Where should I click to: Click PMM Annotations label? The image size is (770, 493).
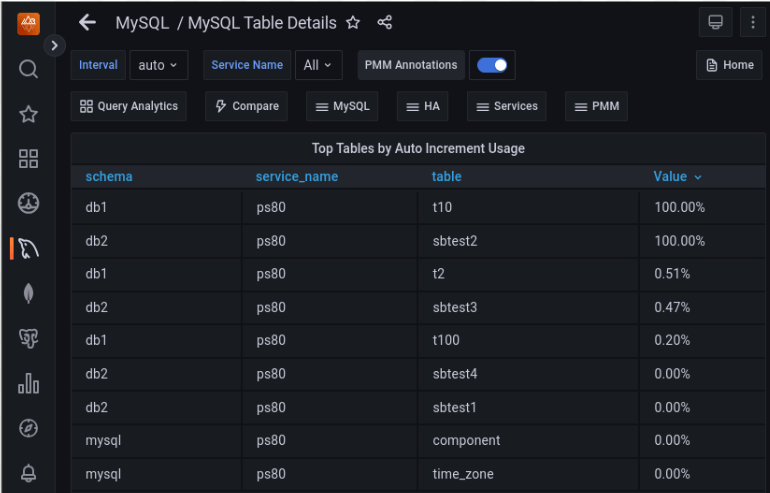[411, 65]
